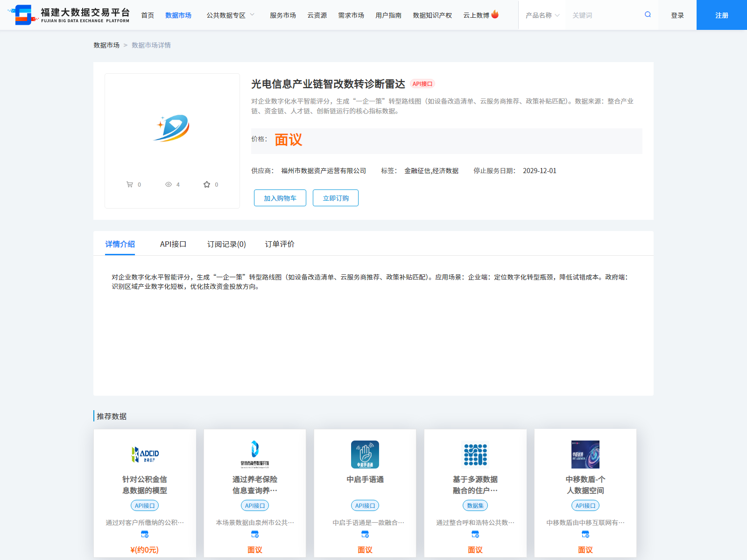Click the orange 面议 price value

pyautogui.click(x=289, y=140)
